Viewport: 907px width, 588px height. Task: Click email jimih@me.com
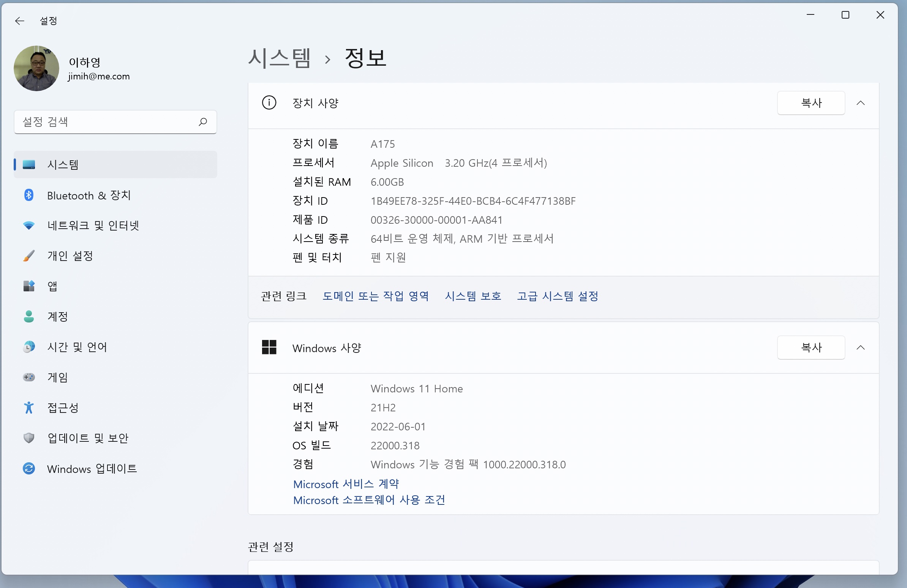tap(99, 77)
